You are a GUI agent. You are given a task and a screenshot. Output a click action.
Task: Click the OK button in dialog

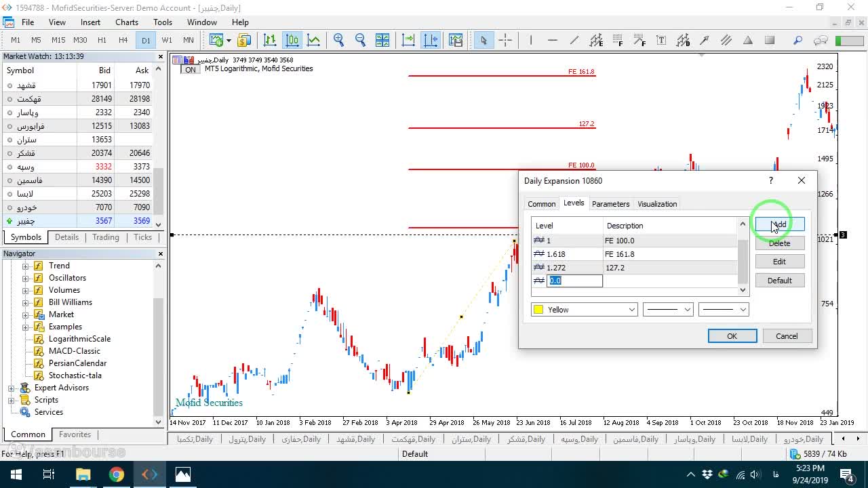pos(732,336)
